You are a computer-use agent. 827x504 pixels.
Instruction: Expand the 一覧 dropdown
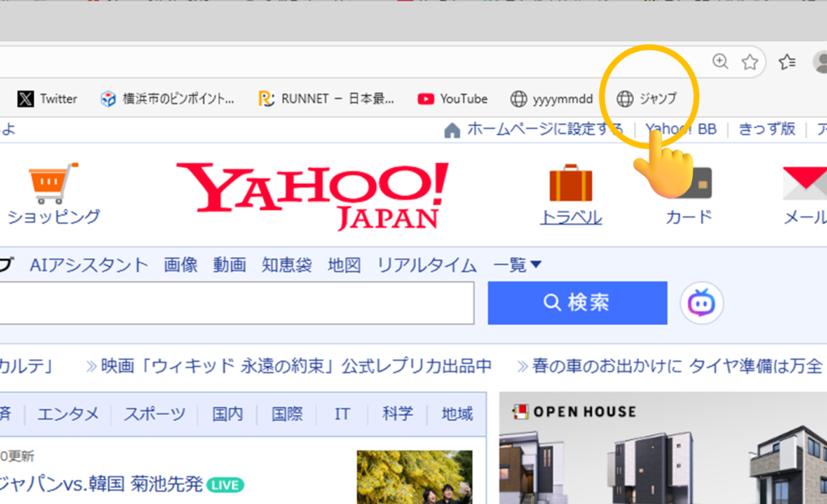(x=517, y=265)
